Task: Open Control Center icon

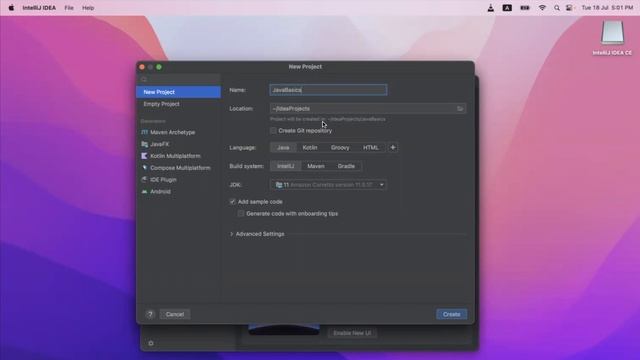Action: [569, 8]
